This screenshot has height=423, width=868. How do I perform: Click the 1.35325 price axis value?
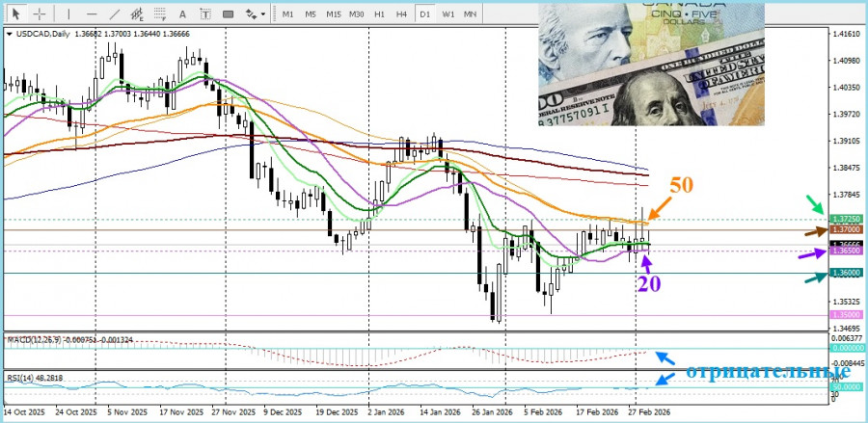847,302
